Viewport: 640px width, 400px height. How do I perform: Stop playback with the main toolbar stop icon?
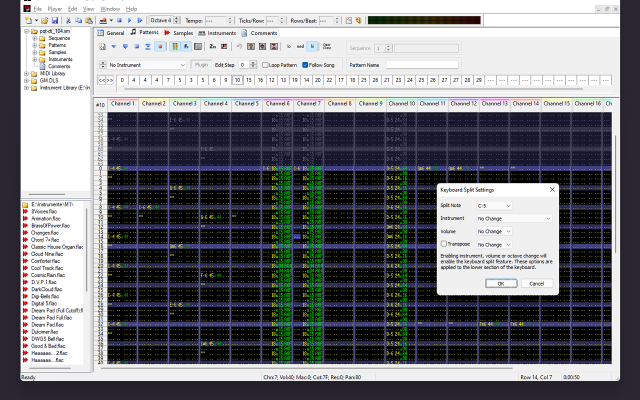(119, 20)
